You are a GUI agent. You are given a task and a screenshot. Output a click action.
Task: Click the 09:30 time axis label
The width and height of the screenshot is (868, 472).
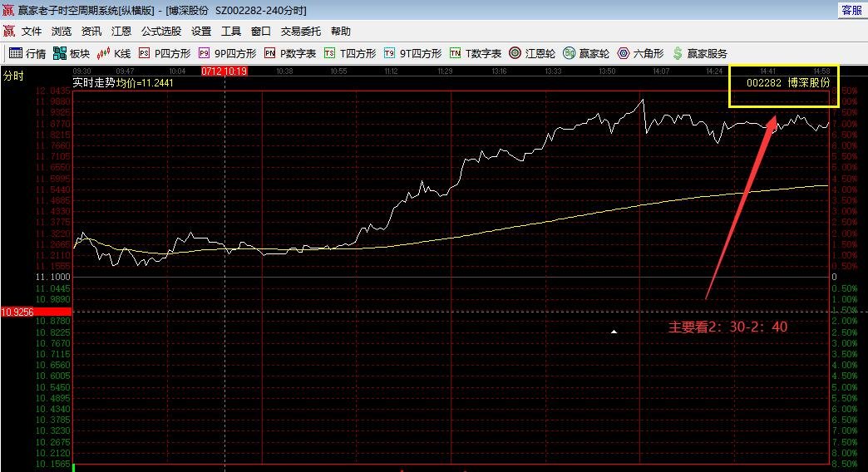(82, 71)
